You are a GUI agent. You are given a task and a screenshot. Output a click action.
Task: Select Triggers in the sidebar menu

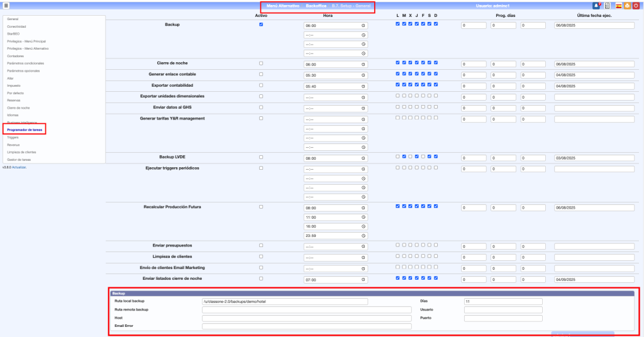click(x=13, y=137)
